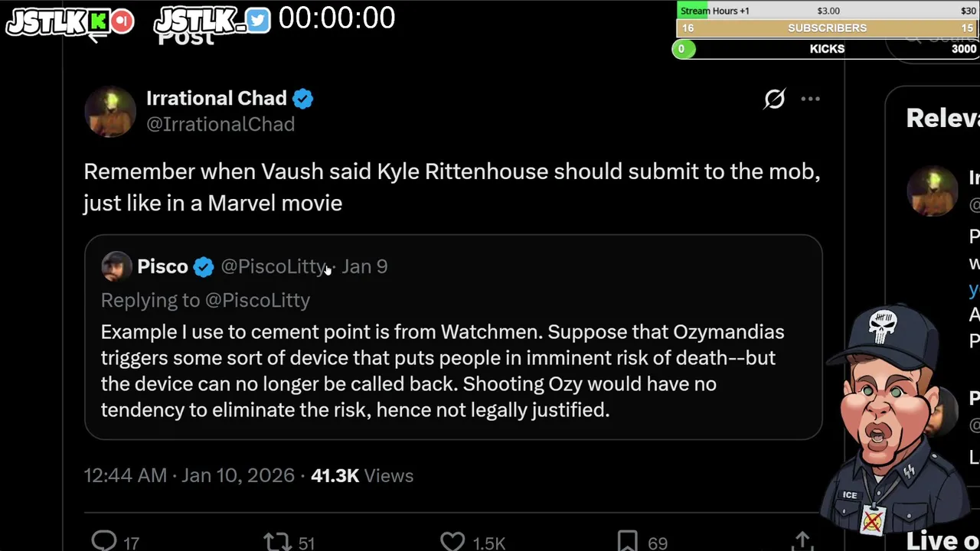Screen dimensions: 980x551
Task: Click the @PiscoLitty handle in quoted post
Action: click(273, 266)
